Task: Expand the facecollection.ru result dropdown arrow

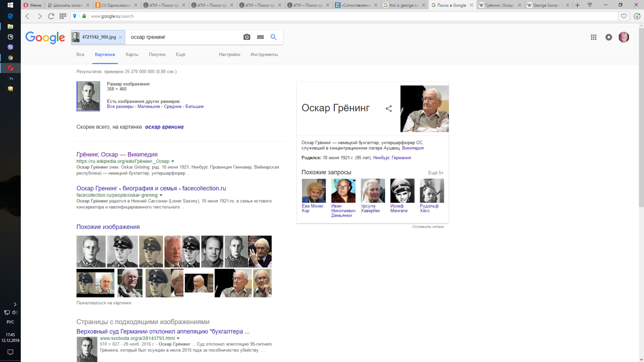Action: (x=161, y=195)
